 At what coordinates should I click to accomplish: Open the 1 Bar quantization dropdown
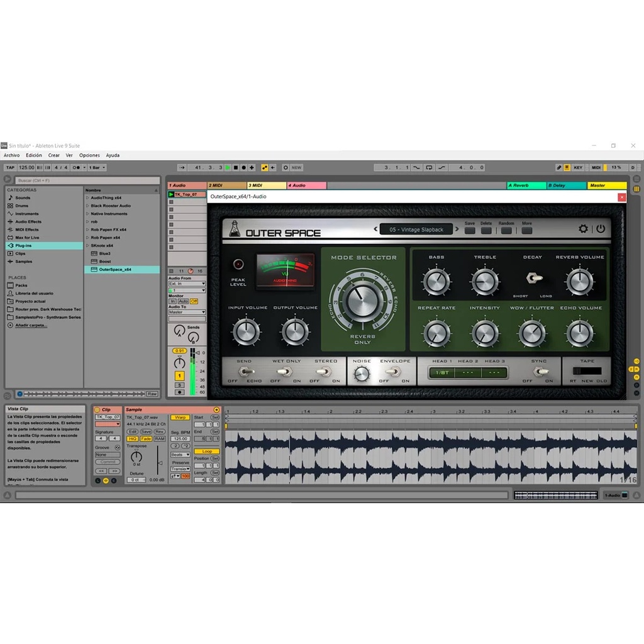(97, 167)
